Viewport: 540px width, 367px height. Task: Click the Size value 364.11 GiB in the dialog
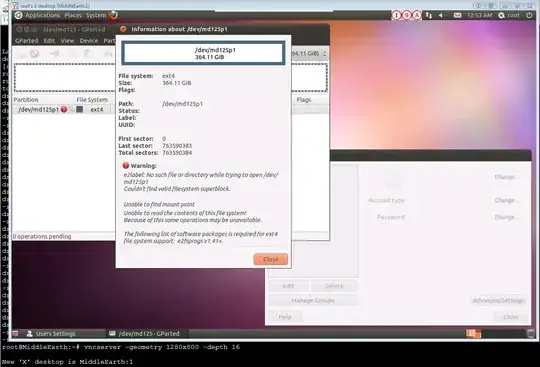[177, 83]
